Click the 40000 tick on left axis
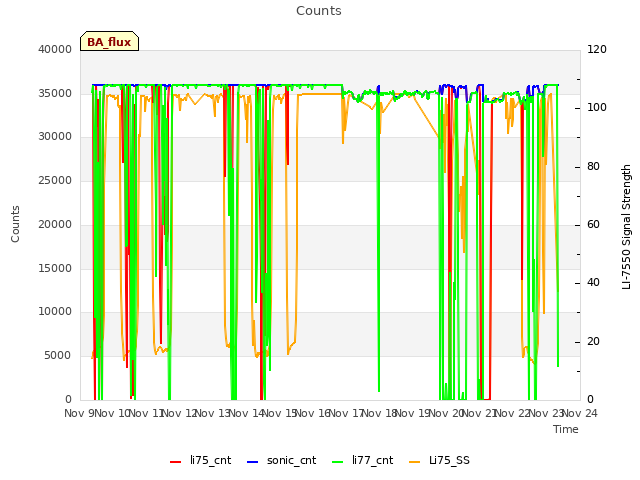Viewport: 640px width, 480px height. [55, 49]
